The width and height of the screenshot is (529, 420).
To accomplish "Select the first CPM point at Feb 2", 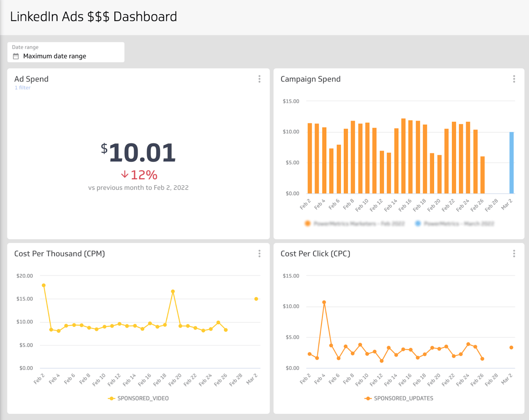I will tap(44, 285).
